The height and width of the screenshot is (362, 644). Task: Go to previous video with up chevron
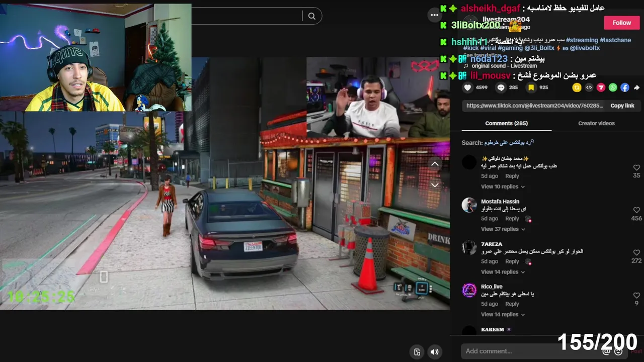435,164
